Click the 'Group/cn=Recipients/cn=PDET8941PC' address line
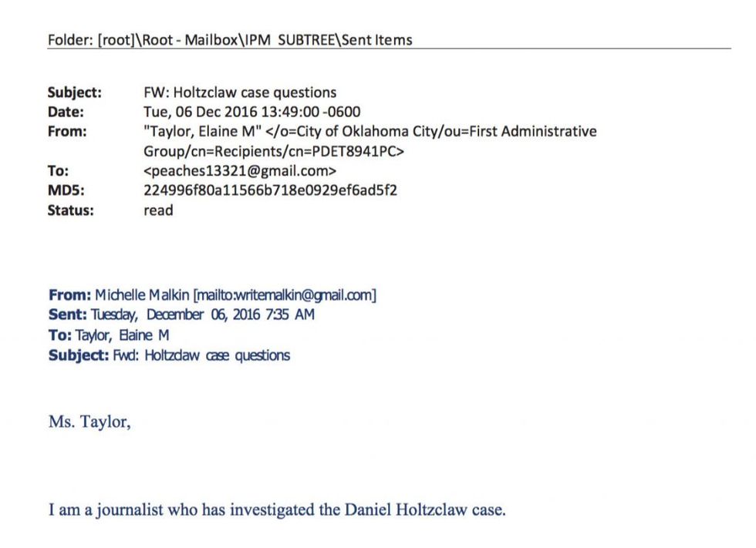 coord(274,151)
